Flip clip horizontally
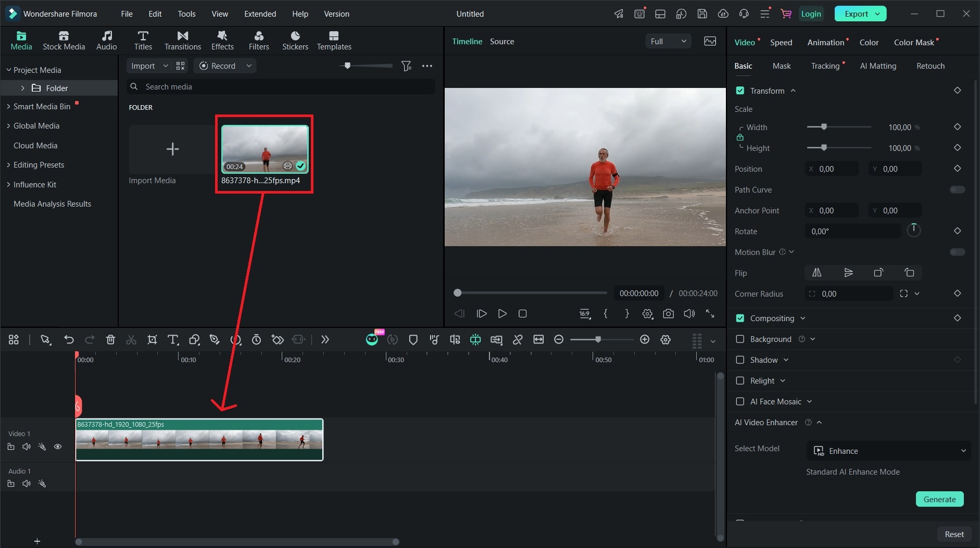This screenshot has width=980, height=548. [x=816, y=273]
